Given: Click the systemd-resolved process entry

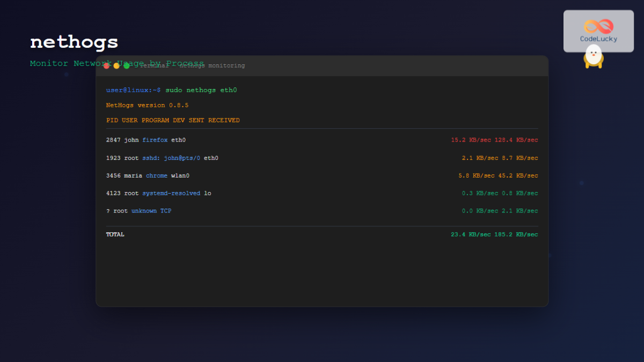Looking at the screenshot, I should [x=171, y=193].
